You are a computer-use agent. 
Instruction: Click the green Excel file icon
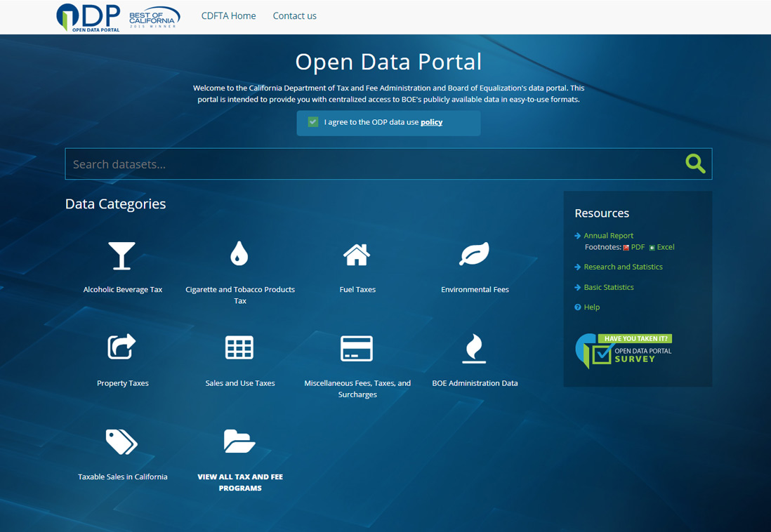click(652, 247)
